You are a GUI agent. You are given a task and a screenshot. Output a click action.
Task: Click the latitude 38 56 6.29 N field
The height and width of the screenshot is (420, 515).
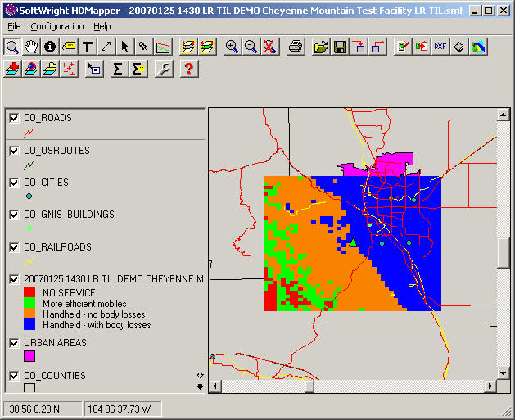click(x=43, y=409)
